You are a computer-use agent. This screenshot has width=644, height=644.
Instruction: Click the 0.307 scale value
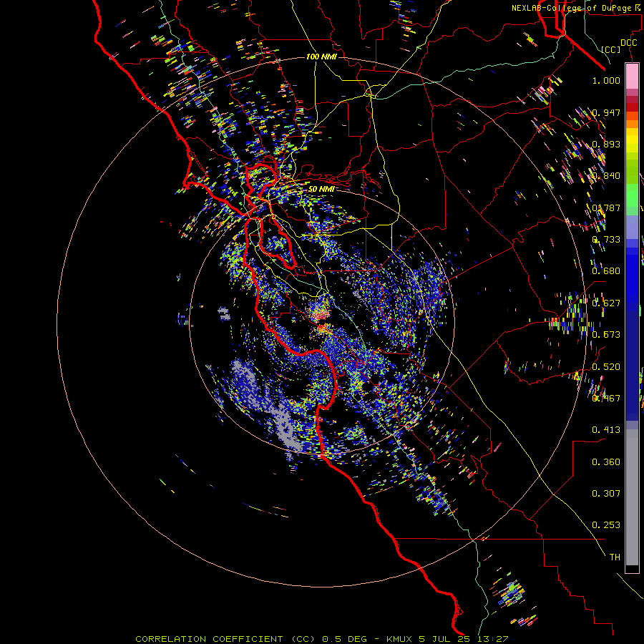coord(606,494)
